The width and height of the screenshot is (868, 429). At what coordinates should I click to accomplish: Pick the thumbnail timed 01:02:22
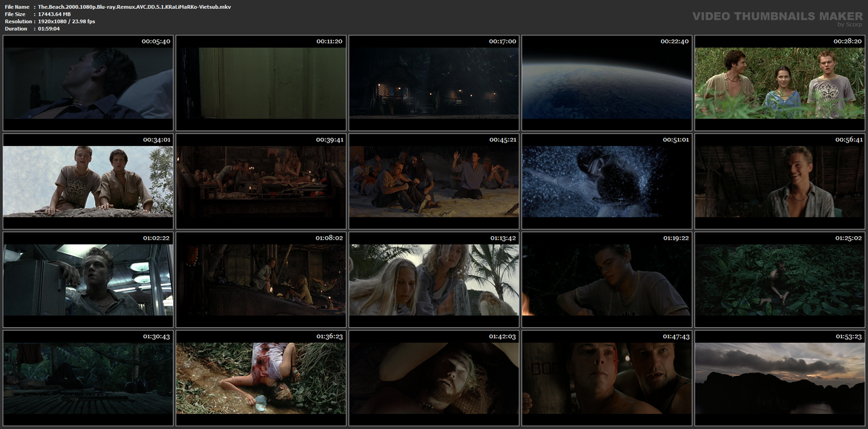(x=88, y=280)
